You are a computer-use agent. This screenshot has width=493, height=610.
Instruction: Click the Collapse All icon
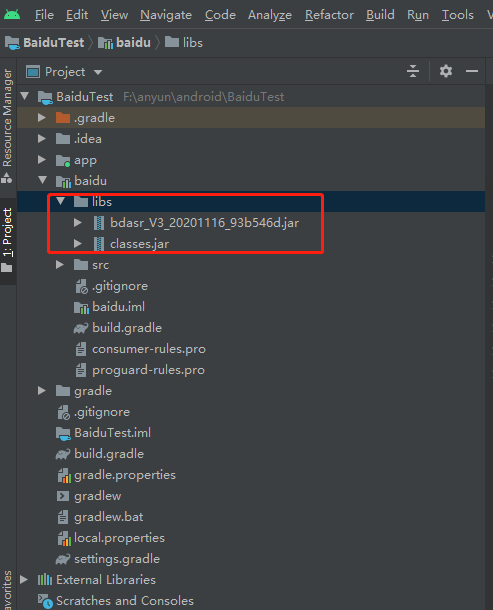pyautogui.click(x=413, y=71)
